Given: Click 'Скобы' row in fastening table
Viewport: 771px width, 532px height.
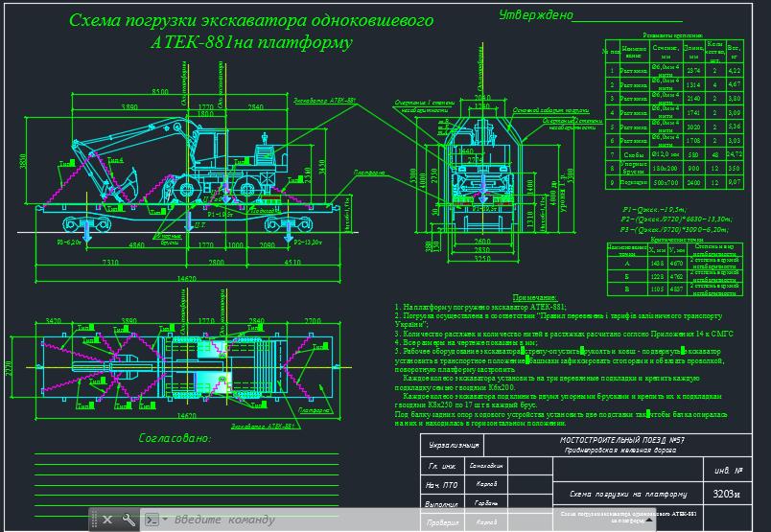Looking at the screenshot, I should coord(673,154).
